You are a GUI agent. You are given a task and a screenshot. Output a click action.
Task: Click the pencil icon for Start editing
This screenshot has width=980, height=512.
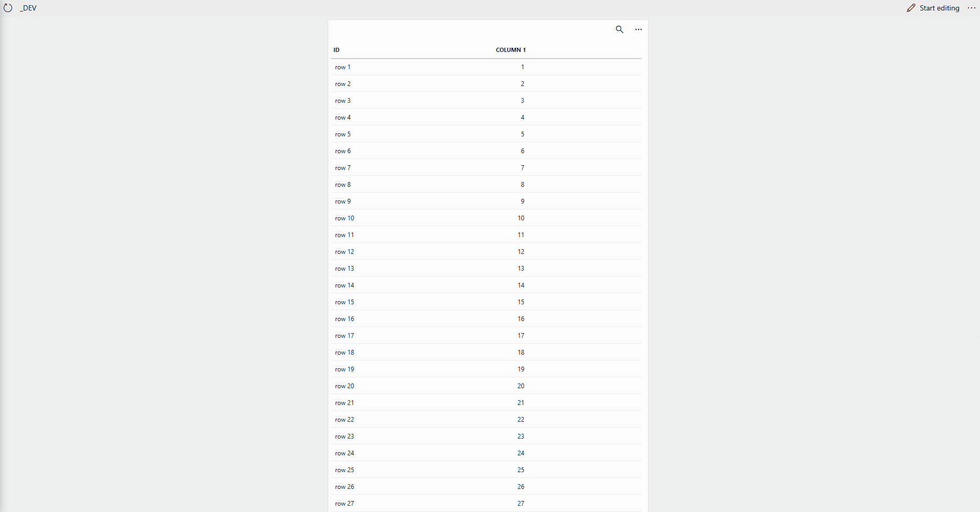point(911,8)
